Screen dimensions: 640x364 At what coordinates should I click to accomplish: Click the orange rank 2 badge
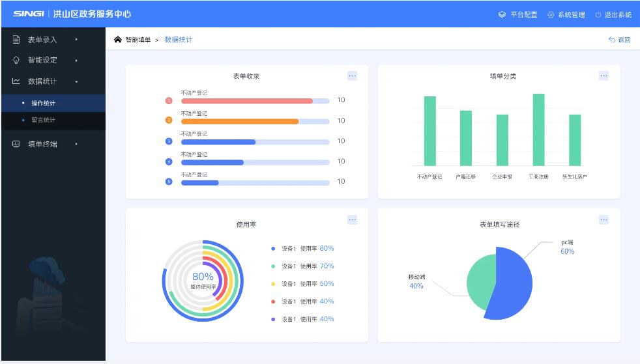point(169,120)
